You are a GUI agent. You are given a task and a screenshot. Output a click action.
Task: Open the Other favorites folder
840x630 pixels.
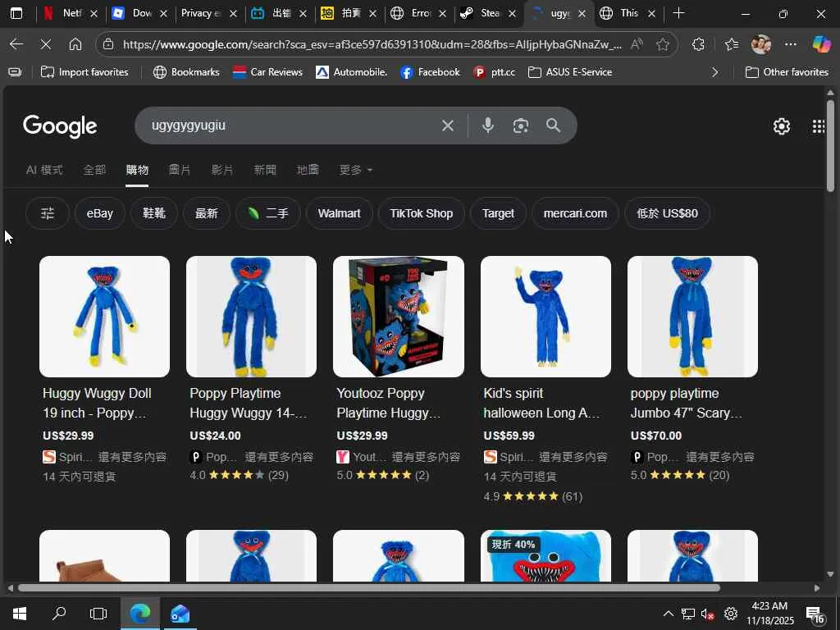point(787,72)
